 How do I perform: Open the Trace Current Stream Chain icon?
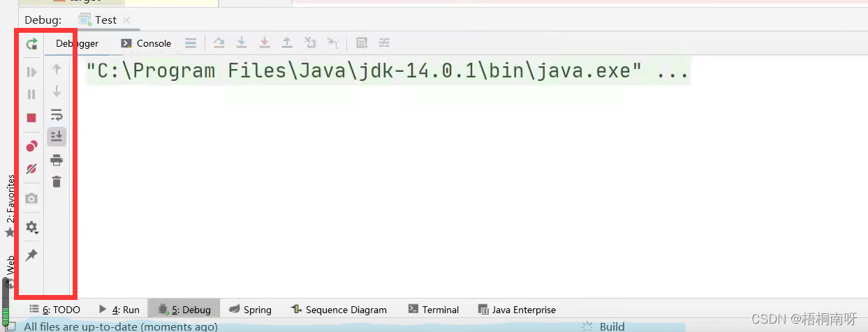[x=384, y=43]
